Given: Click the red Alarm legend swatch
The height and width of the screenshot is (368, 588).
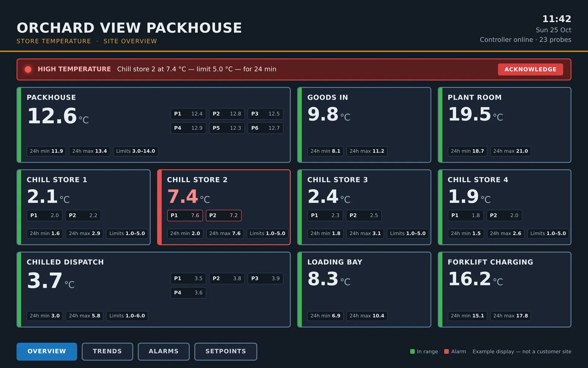Looking at the screenshot, I should pos(447,351).
